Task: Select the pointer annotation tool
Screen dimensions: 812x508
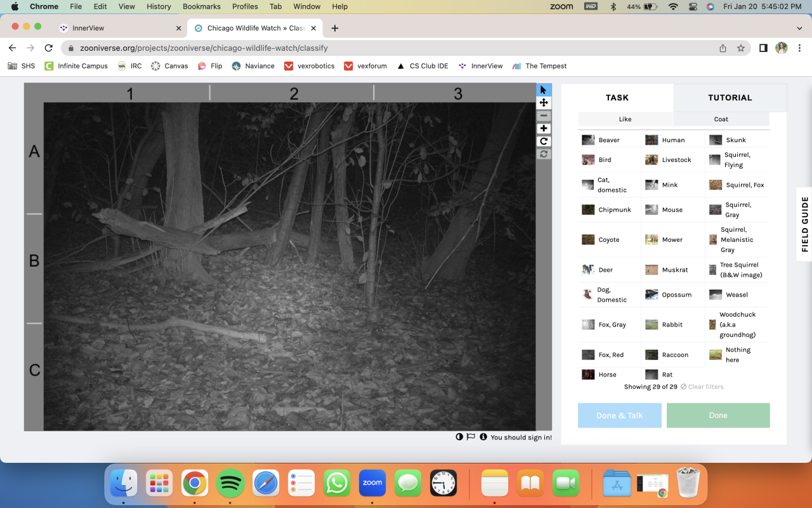Action: (544, 90)
